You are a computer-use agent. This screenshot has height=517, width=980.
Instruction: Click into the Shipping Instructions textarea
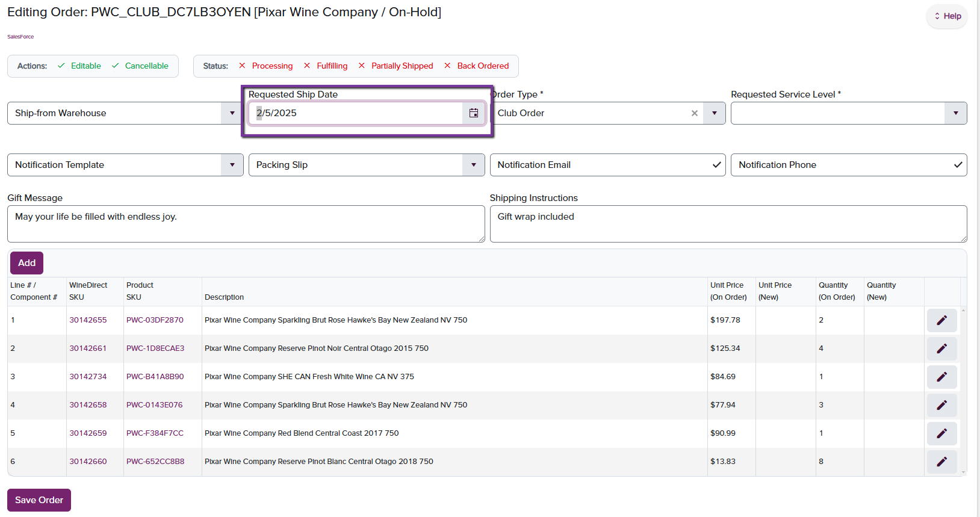728,224
